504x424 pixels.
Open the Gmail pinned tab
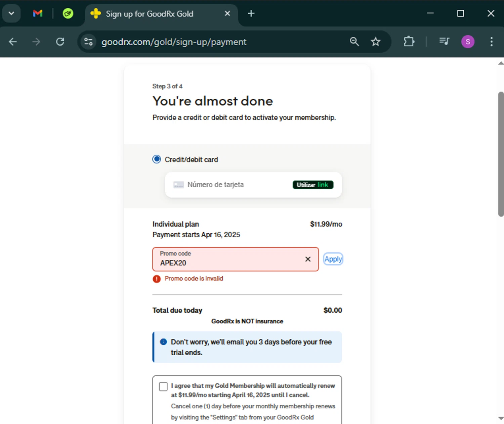point(38,13)
